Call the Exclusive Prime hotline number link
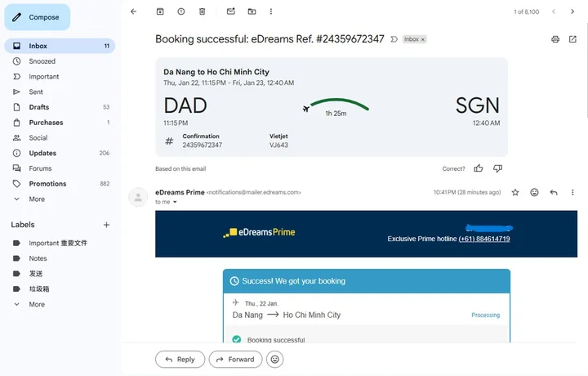Screen dimensions: 588x376 click(483, 239)
